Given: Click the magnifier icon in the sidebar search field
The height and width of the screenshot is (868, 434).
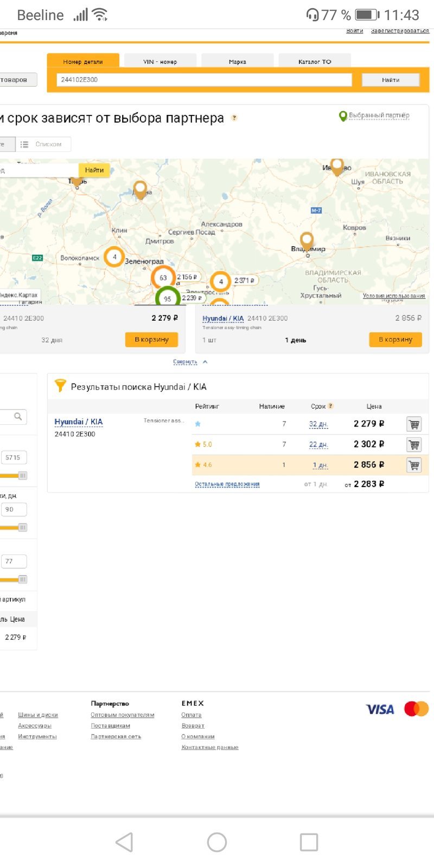Looking at the screenshot, I should click(18, 417).
